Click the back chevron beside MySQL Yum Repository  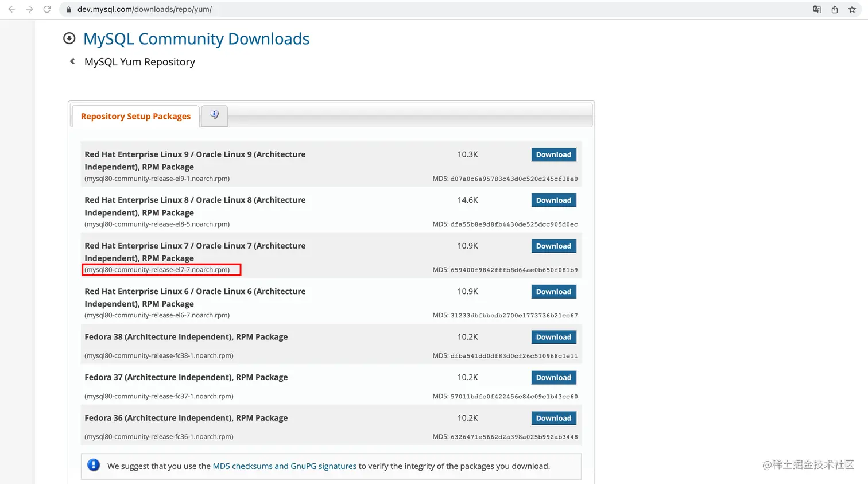(71, 61)
